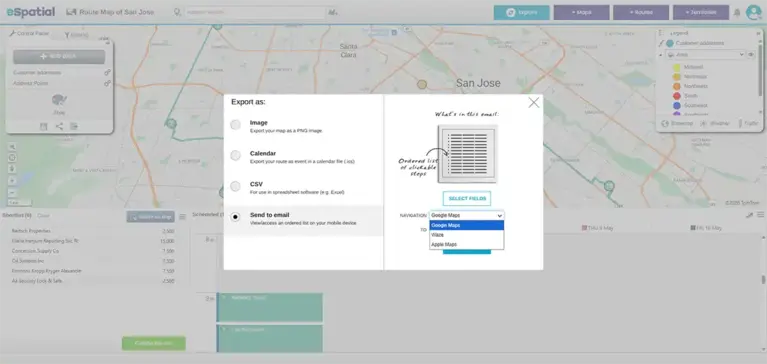Screen dimensions: 767x364
Task: Click the select on map button
Action: (x=150, y=217)
